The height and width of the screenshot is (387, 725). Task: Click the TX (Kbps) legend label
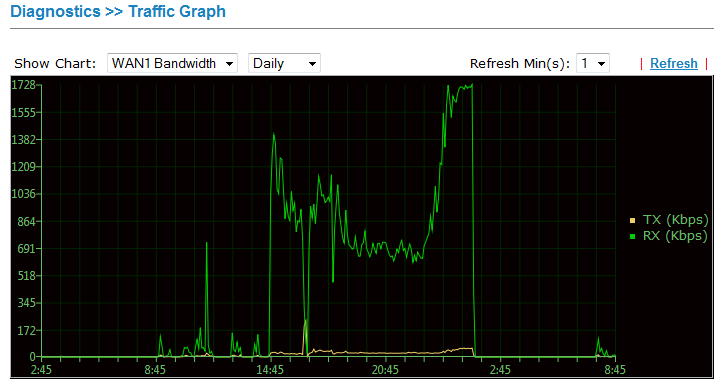[675, 220]
